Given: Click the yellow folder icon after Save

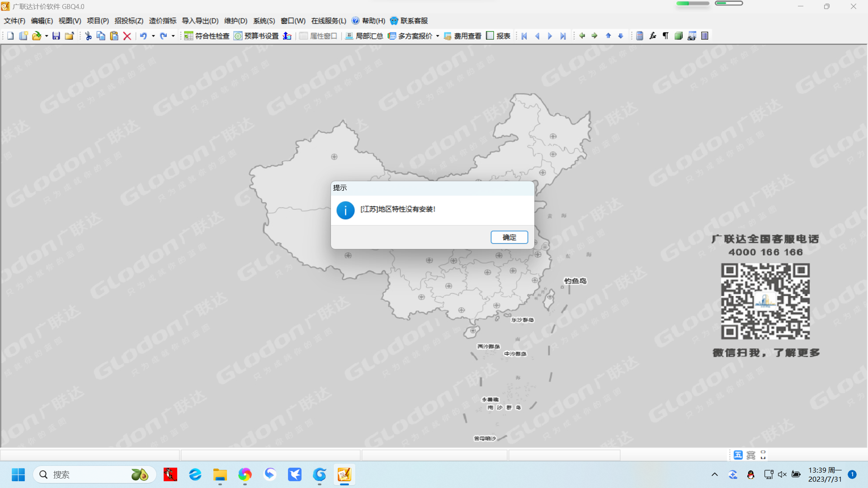Looking at the screenshot, I should click(x=69, y=36).
